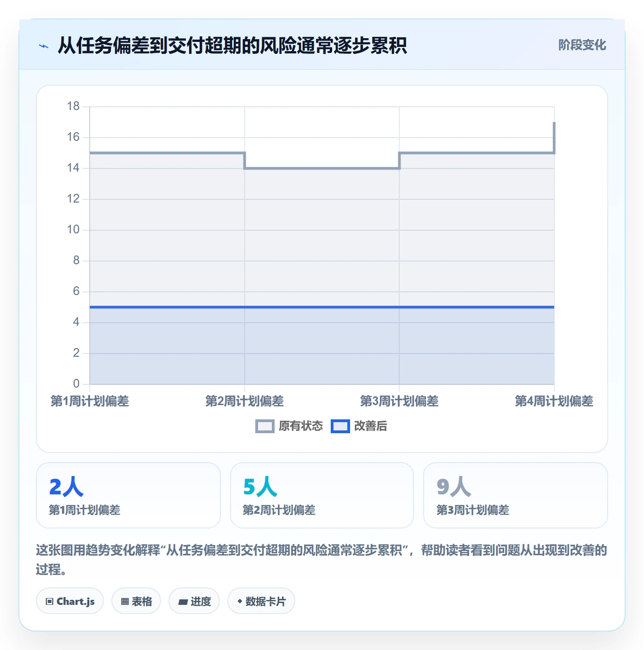Viewport: 644px width, 650px height.
Task: Click the 第2周计划偏差 card caption
Action: [x=279, y=510]
